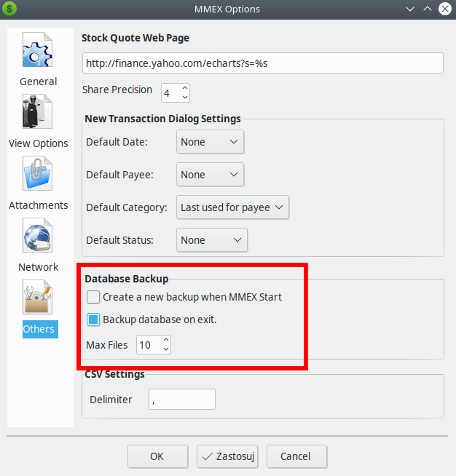Switch to Network label

[39, 267]
